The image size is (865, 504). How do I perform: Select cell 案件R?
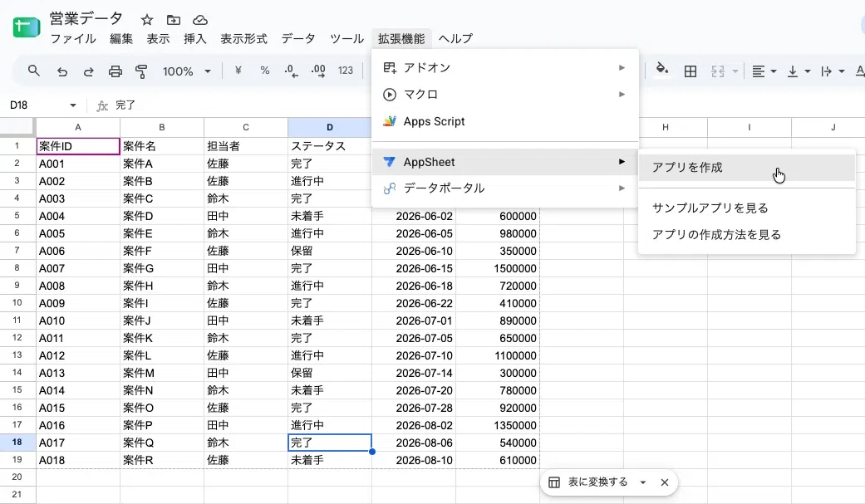162,460
